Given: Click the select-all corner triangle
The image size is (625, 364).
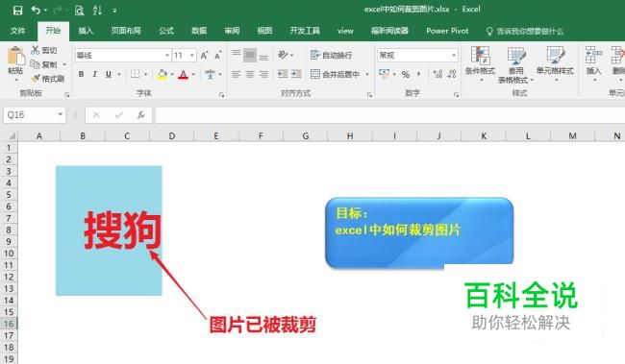Looking at the screenshot, I should (x=12, y=136).
